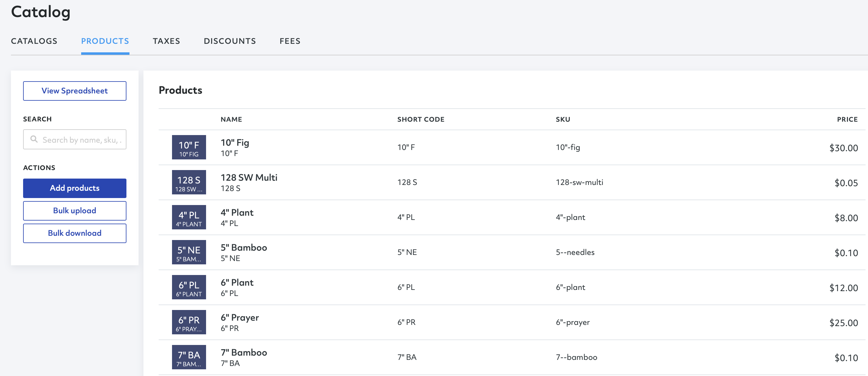The height and width of the screenshot is (376, 868).
Task: Select SKU 6"-prayer
Action: pos(573,322)
